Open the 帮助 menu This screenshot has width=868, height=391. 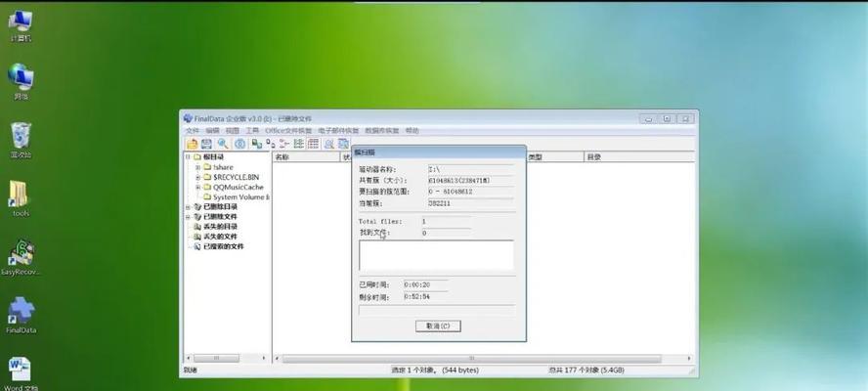(412, 131)
